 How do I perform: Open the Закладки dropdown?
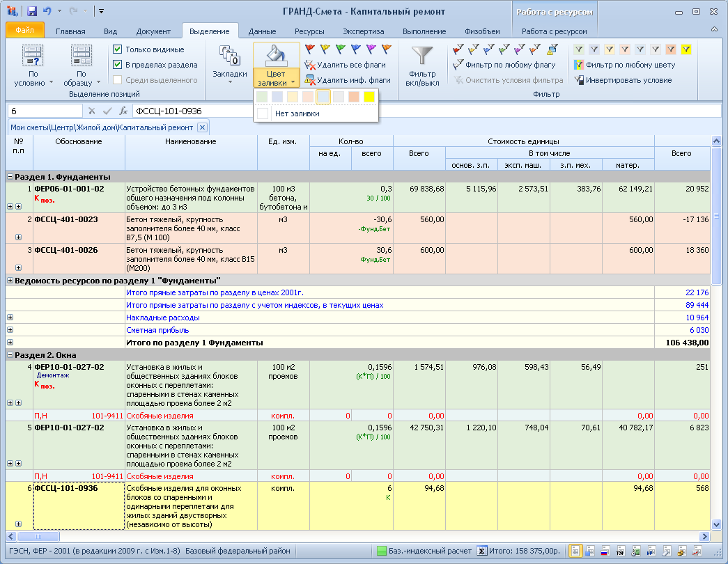pyautogui.click(x=230, y=82)
